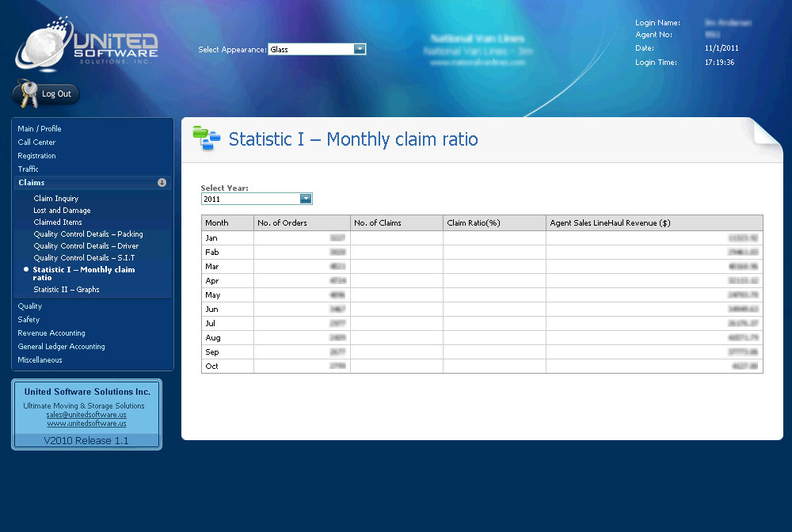
Task: Click the Claim Ratio(%) column header
Action: 494,222
